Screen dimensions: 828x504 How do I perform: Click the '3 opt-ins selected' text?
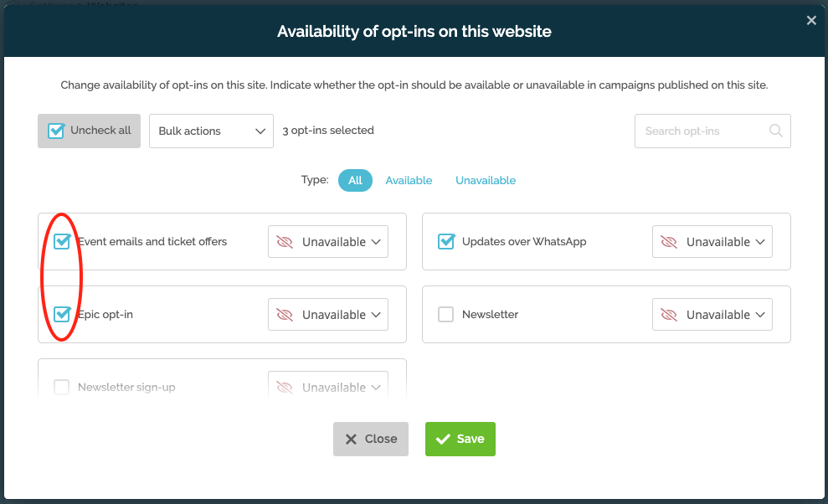[x=328, y=131]
